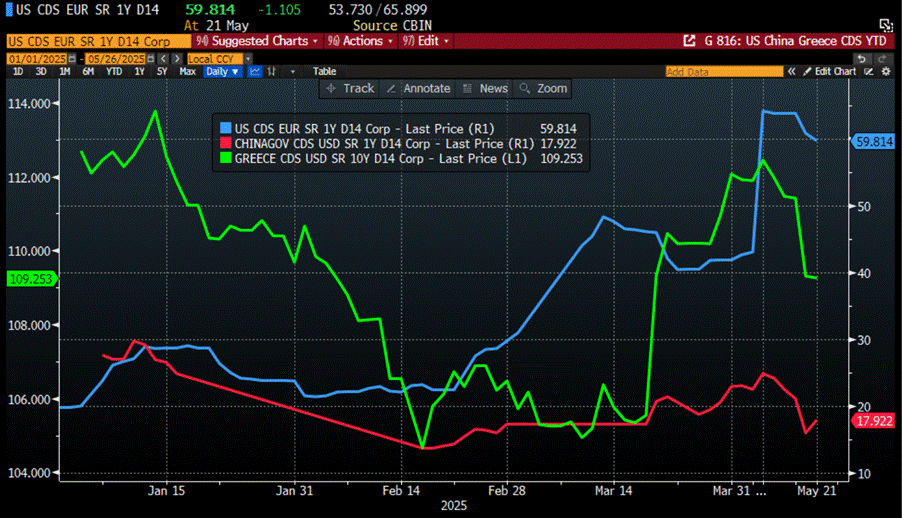The width and height of the screenshot is (902, 518).
Task: Expand the chart type dropdown arrow
Action: tap(292, 71)
